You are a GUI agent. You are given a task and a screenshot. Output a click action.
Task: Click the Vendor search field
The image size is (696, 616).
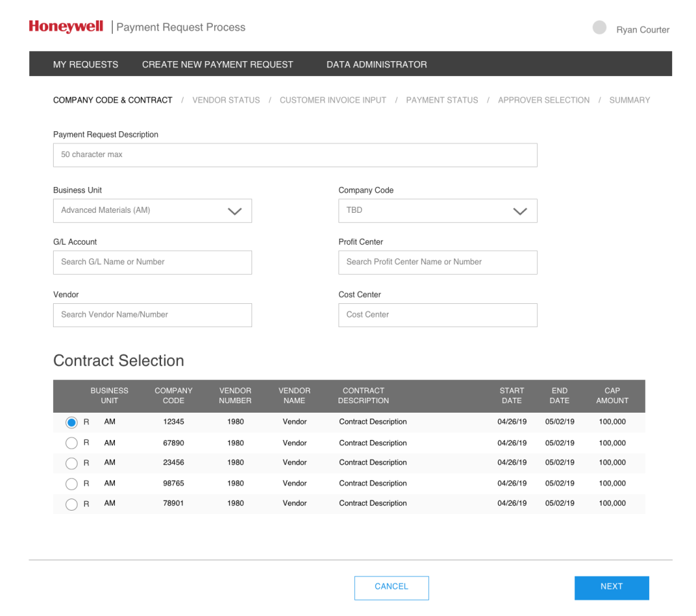[152, 315]
